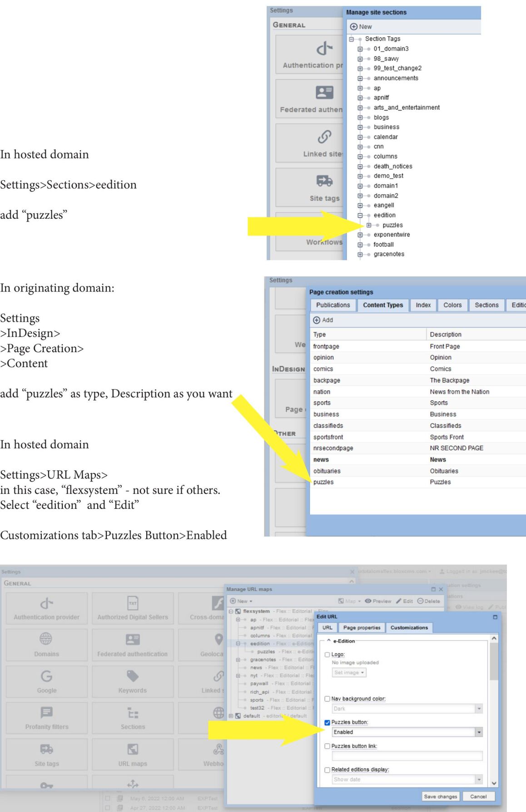Open the Google settings icon
The height and width of the screenshot is (812, 526).
click(x=46, y=676)
